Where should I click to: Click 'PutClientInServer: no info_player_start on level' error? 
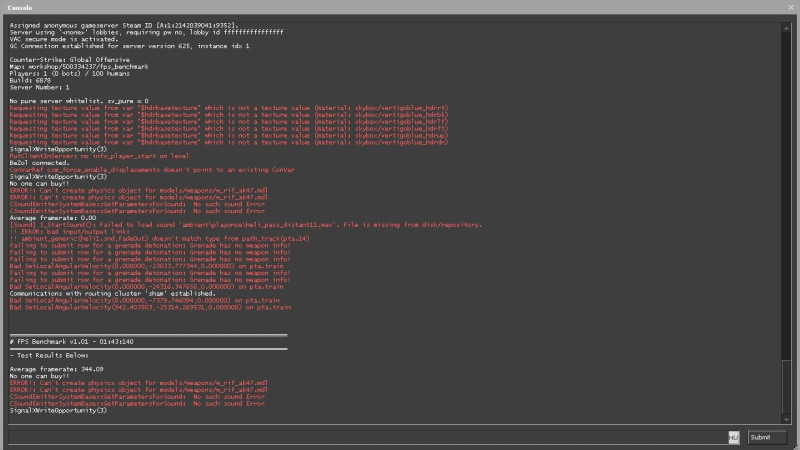(99, 156)
